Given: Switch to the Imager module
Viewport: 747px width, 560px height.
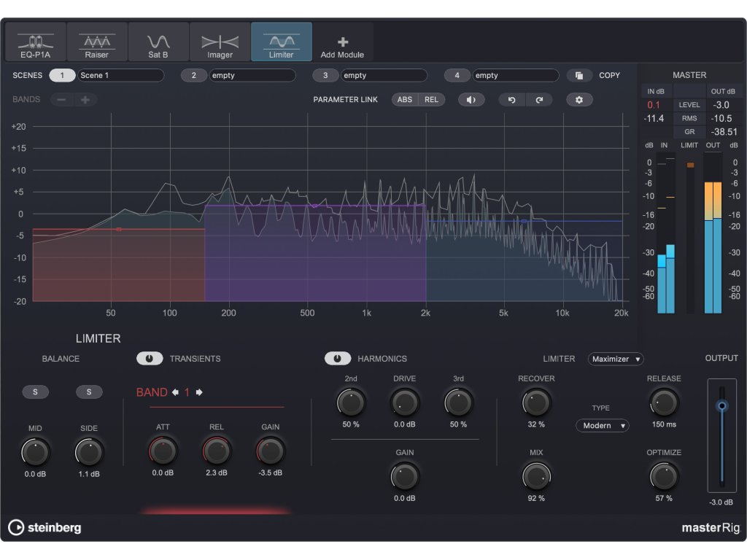Looking at the screenshot, I should coord(220,42).
